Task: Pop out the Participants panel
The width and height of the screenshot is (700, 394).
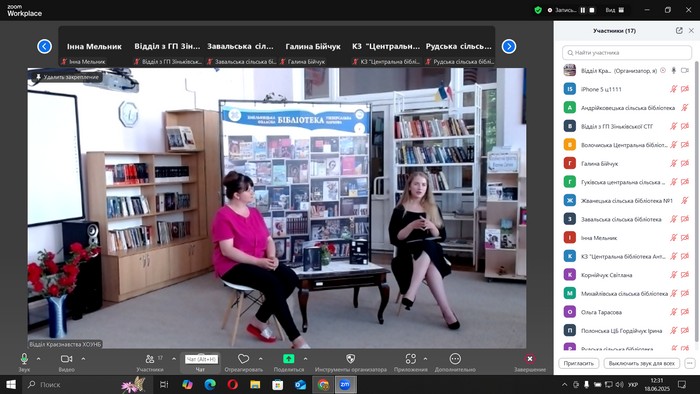Action: pos(679,30)
